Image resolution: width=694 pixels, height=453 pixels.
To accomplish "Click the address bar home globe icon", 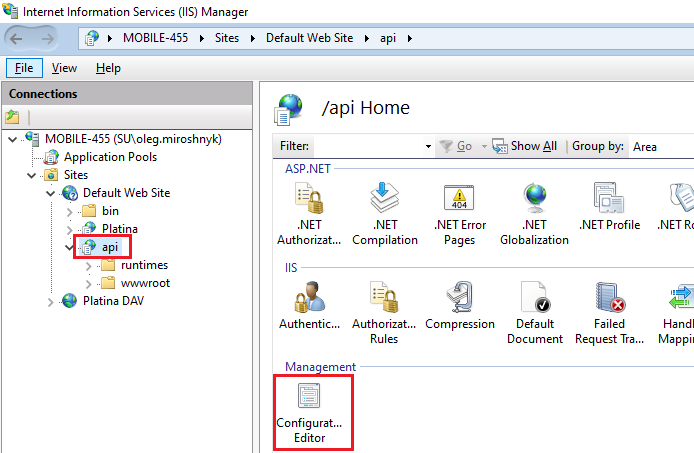I will pyautogui.click(x=92, y=38).
